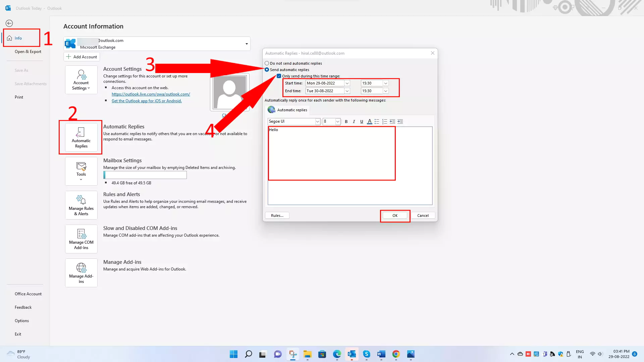Toggle Italic formatting in reply editor
This screenshot has height=362, width=644.
coord(354,122)
